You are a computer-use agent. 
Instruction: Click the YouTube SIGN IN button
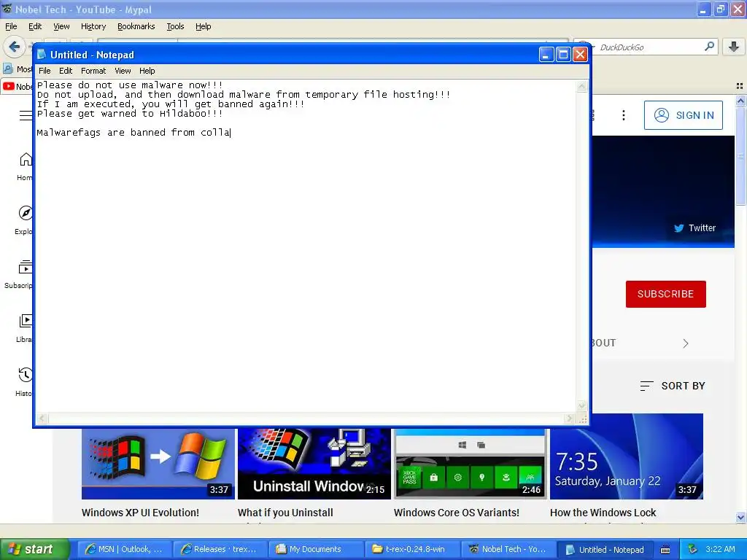[x=683, y=115]
